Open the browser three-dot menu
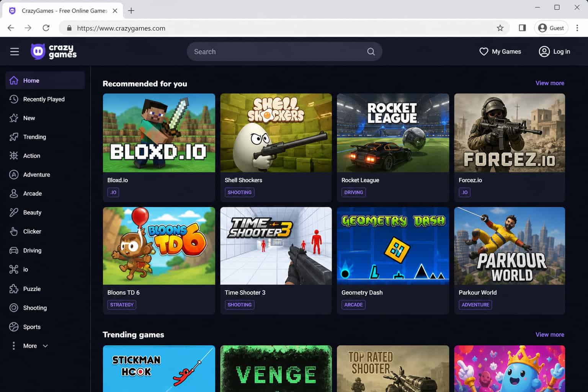588x392 pixels. pyautogui.click(x=577, y=28)
